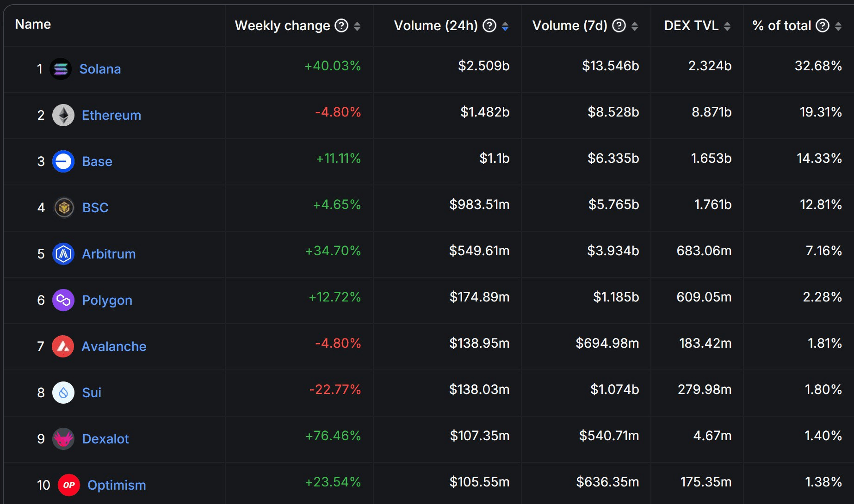The height and width of the screenshot is (504, 854).
Task: Click the Sui water drop logo
Action: 63,393
